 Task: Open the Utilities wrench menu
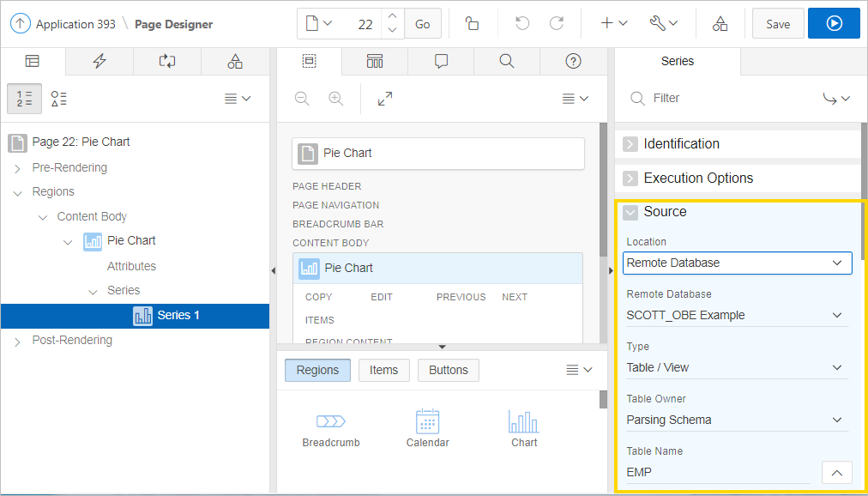pos(663,24)
